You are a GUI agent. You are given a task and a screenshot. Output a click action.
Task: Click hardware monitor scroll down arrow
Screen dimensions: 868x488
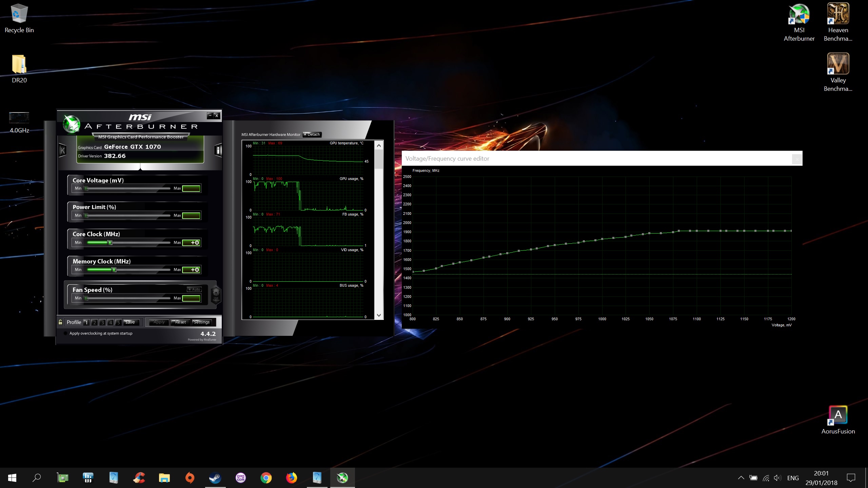click(379, 315)
